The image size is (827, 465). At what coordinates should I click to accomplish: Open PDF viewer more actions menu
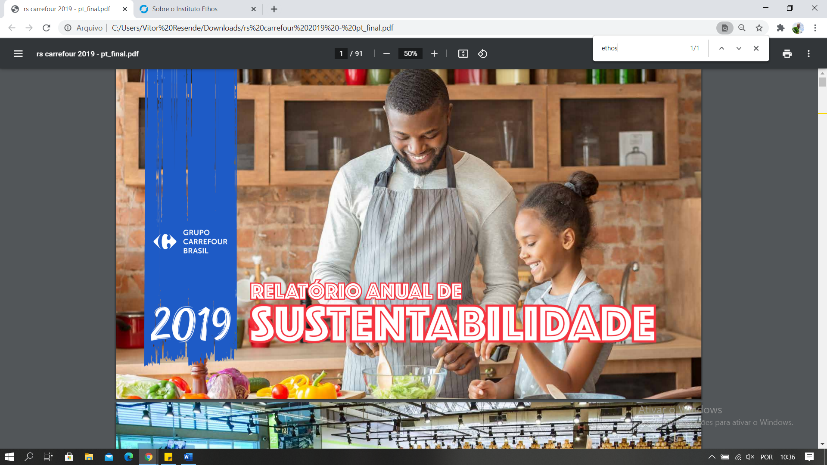[x=808, y=53]
